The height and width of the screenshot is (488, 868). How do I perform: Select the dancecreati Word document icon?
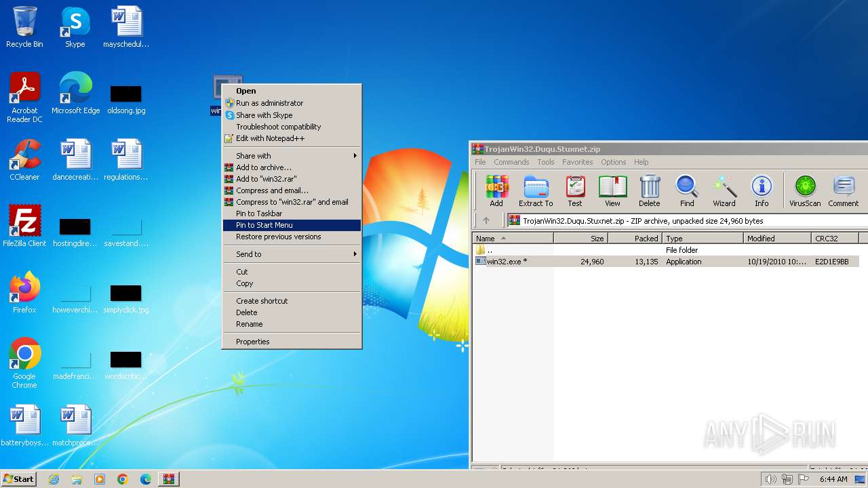tap(75, 160)
